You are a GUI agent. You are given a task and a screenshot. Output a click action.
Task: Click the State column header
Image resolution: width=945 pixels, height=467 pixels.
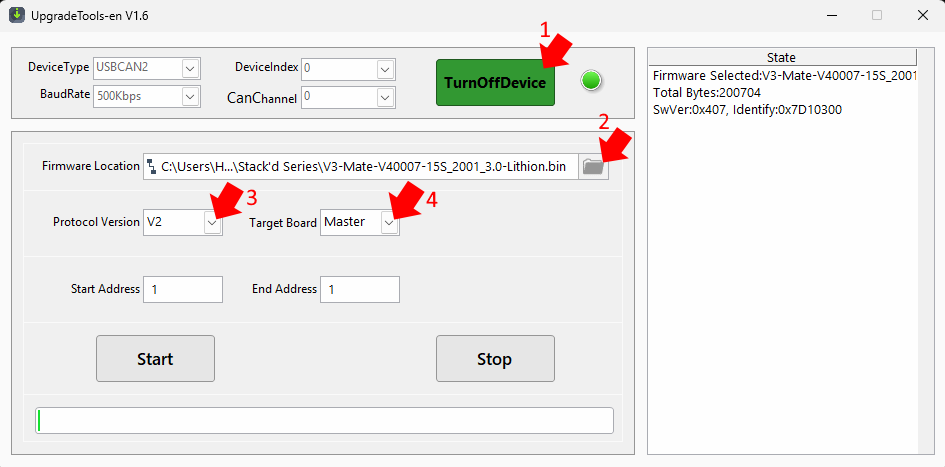pos(782,57)
